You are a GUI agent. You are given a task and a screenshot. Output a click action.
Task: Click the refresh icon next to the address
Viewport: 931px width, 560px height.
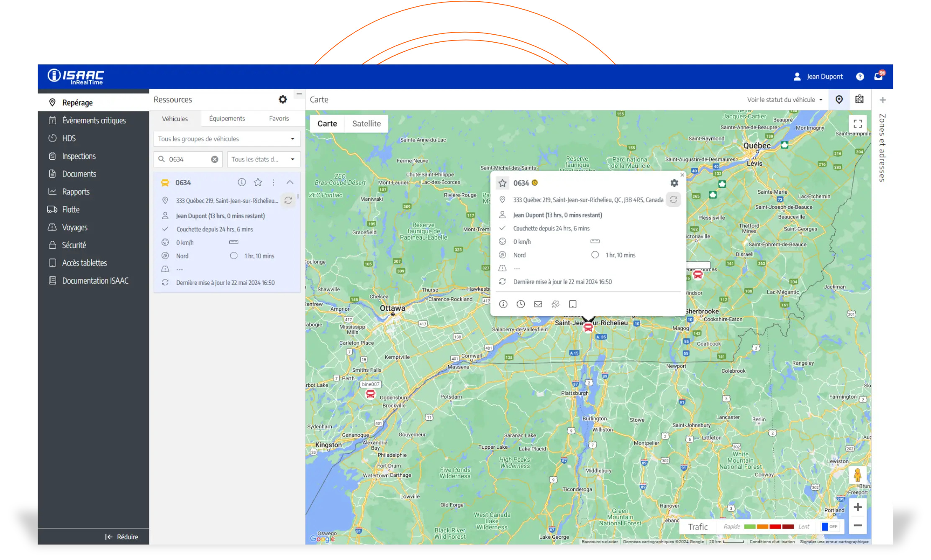click(674, 199)
